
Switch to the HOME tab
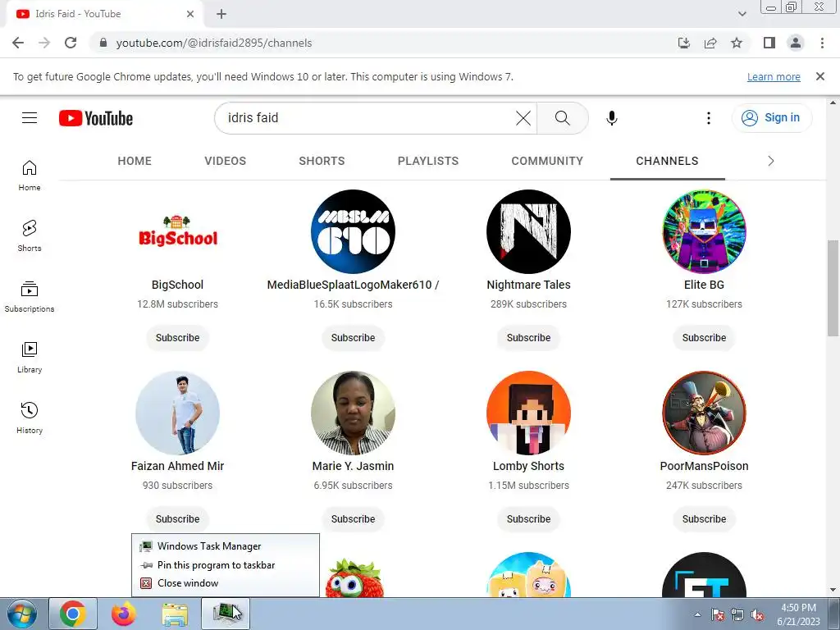(135, 161)
